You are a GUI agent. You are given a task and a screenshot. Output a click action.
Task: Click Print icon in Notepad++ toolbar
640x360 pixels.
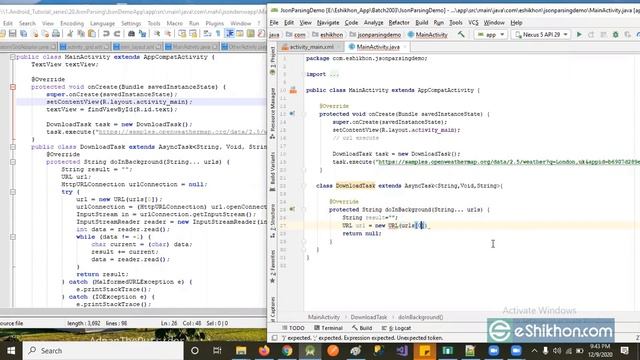click(56, 33)
